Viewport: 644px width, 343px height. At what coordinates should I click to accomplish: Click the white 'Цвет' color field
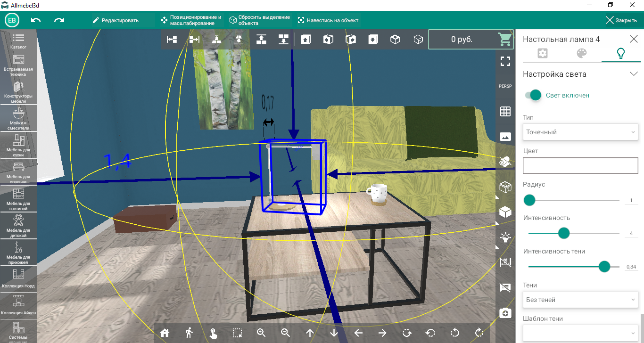(x=580, y=165)
